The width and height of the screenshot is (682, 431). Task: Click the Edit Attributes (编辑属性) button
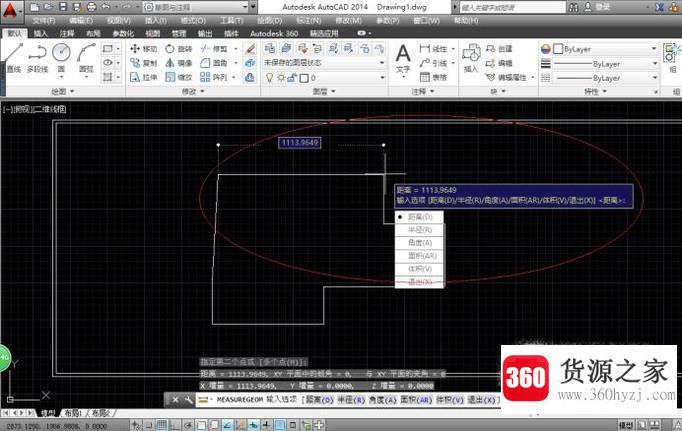click(506, 77)
